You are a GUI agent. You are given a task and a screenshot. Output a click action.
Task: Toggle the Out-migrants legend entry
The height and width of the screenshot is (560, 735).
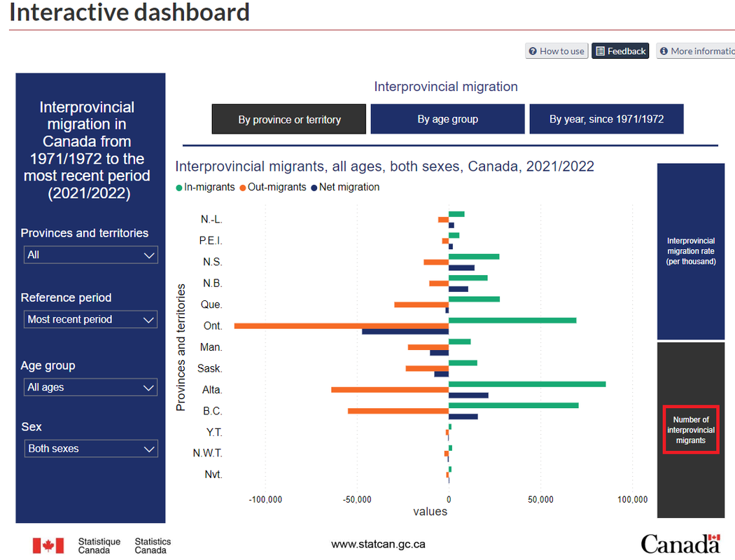coord(273,188)
